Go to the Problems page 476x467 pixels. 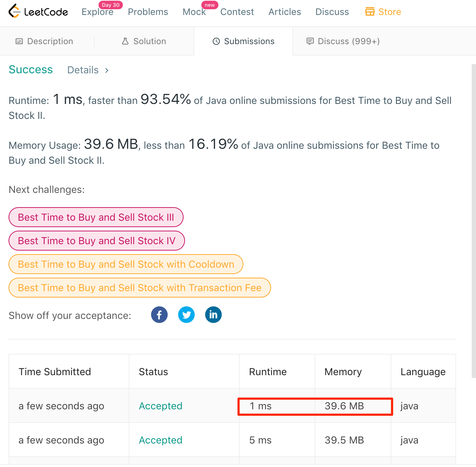click(148, 11)
